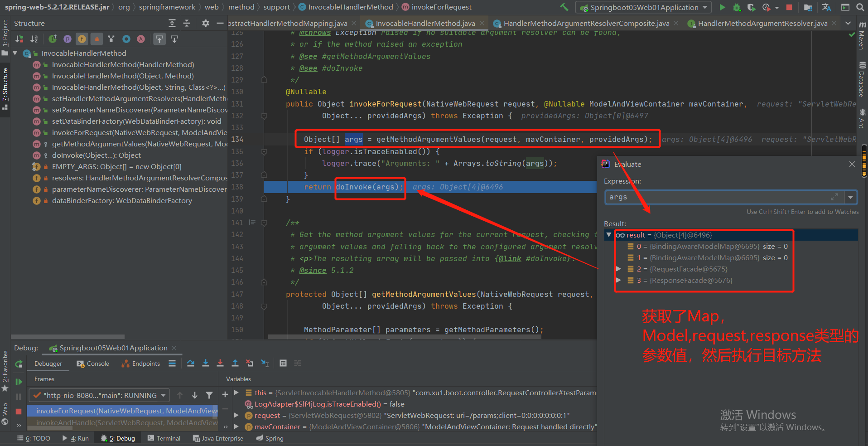Collapse all nodes in Structure panel

pyautogui.click(x=187, y=23)
